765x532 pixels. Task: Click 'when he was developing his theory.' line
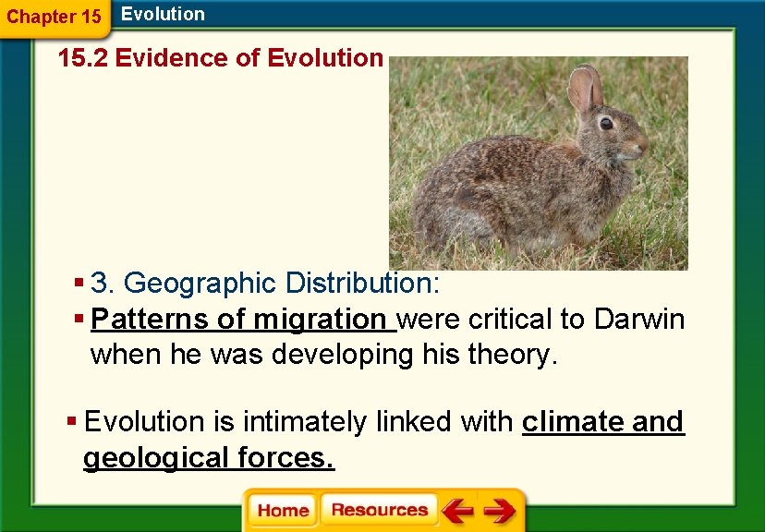(324, 355)
